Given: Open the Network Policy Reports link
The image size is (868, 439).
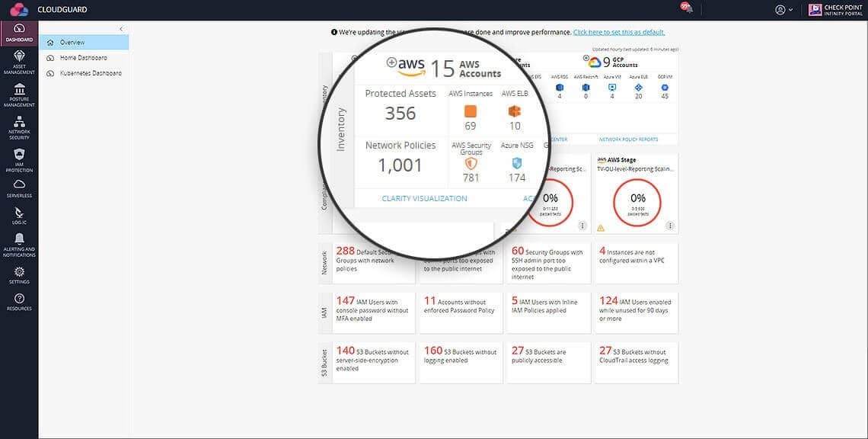Looking at the screenshot, I should (x=628, y=139).
